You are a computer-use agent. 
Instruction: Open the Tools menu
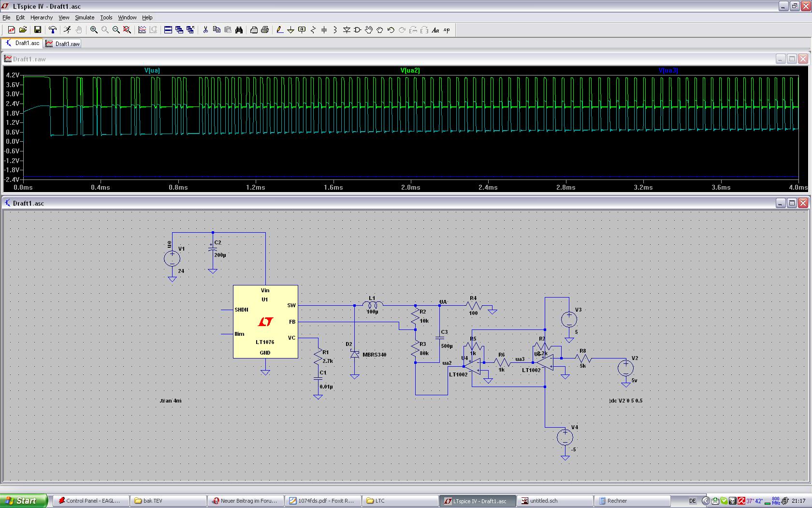pyautogui.click(x=106, y=17)
